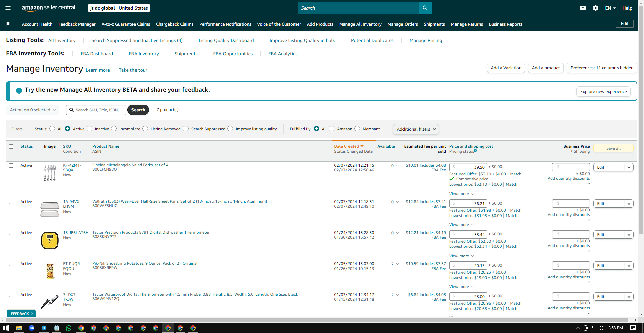This screenshot has height=333, width=644.
Task: Click the info icon in BETA banner
Action: click(19, 90)
